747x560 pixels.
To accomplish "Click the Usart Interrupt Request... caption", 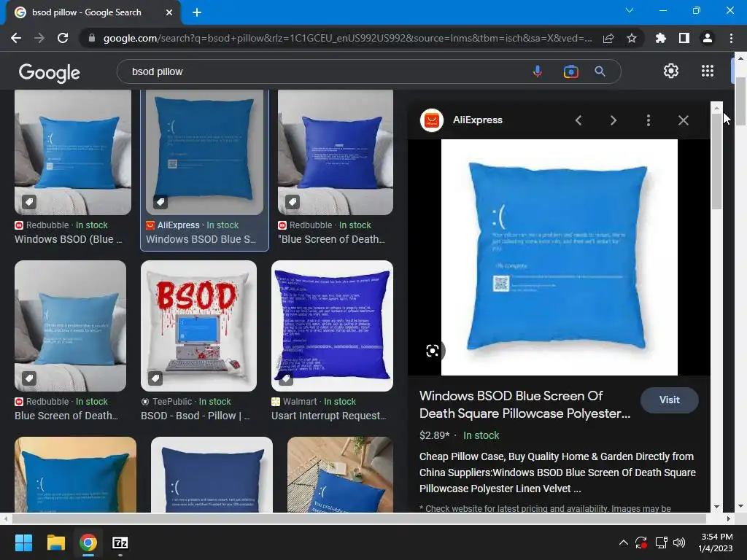I will click(x=329, y=416).
